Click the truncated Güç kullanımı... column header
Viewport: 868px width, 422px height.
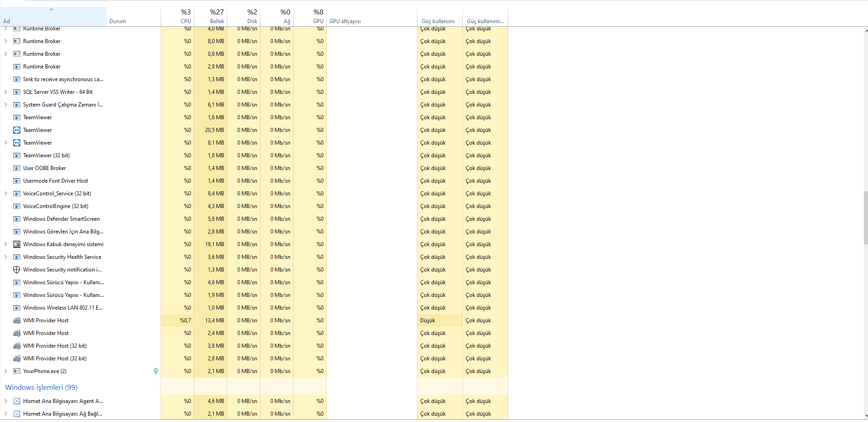[x=485, y=17]
